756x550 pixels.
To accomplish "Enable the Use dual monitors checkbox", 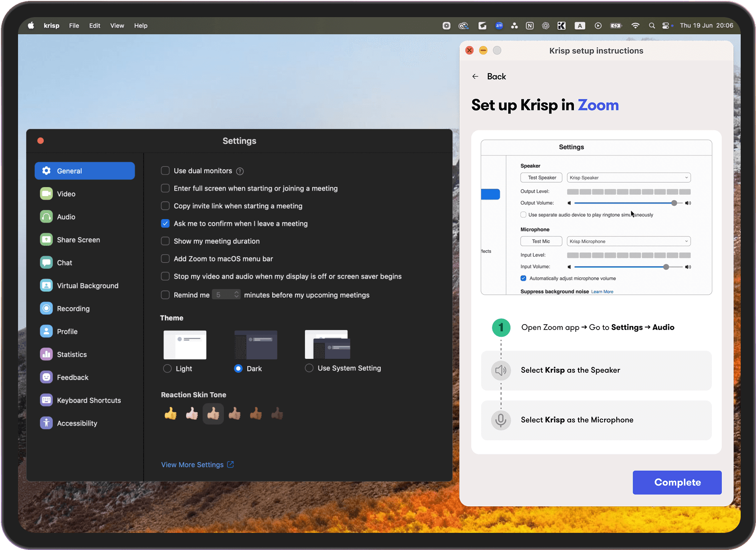I will pos(165,170).
